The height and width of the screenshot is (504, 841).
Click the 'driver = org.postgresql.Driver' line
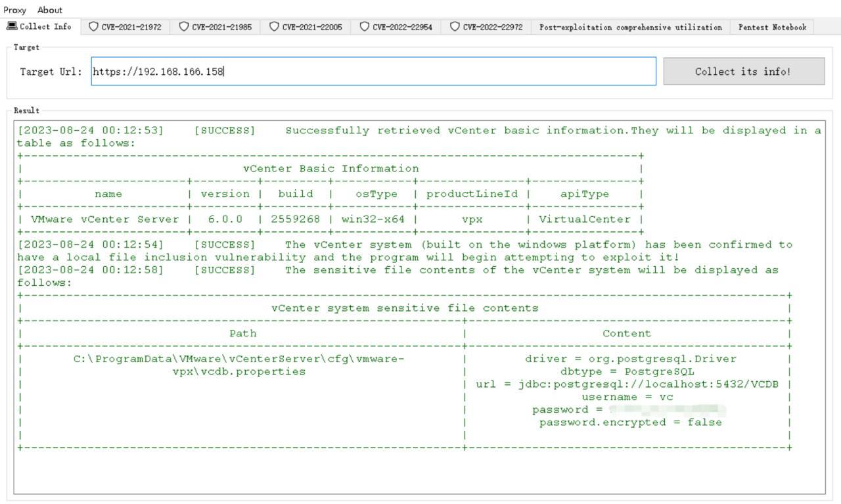pos(631,359)
